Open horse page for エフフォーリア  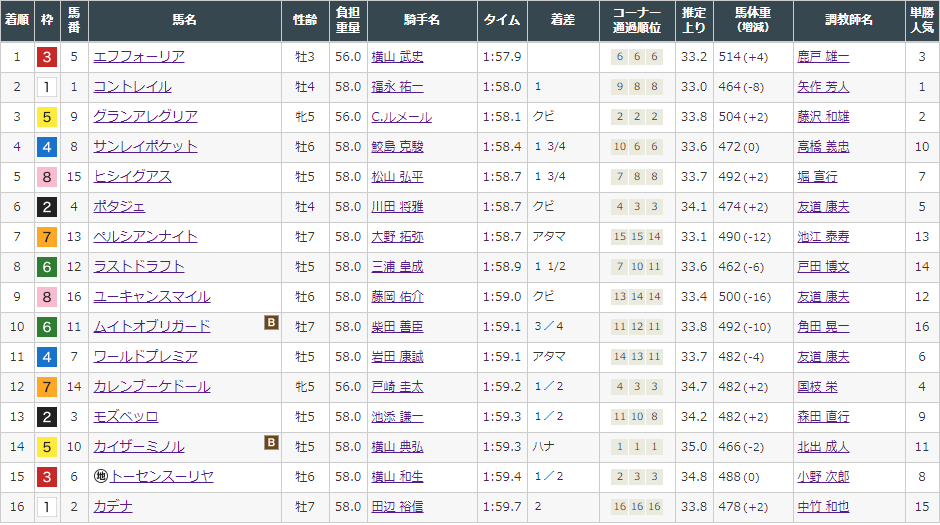(x=139, y=56)
